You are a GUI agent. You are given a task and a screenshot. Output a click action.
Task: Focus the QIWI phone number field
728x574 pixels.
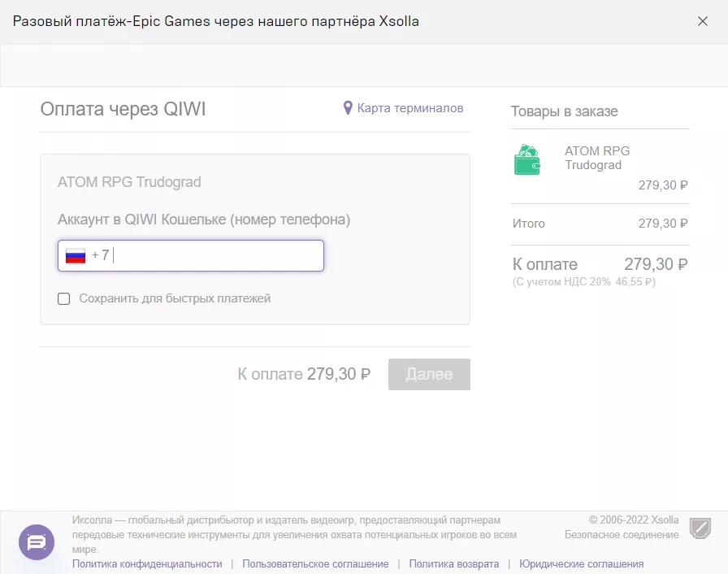point(191,255)
